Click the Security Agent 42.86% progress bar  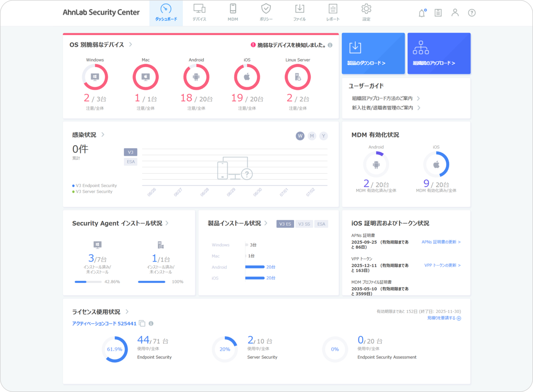click(88, 282)
